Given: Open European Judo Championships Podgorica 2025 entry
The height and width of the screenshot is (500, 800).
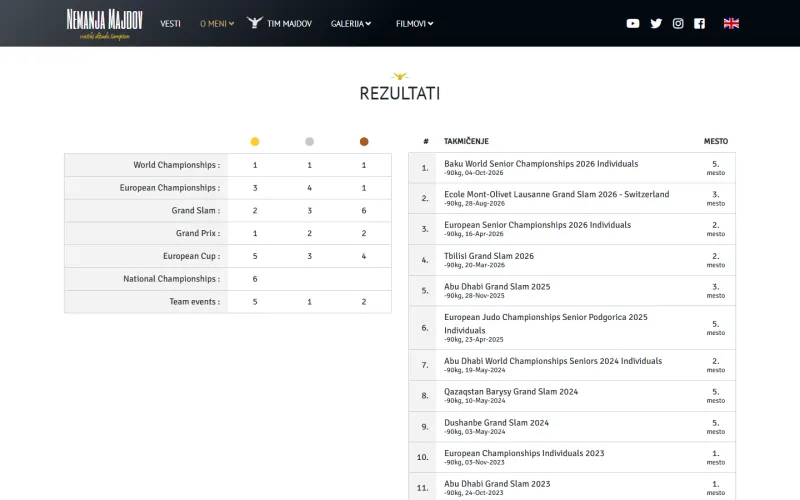Looking at the screenshot, I should click(545, 323).
